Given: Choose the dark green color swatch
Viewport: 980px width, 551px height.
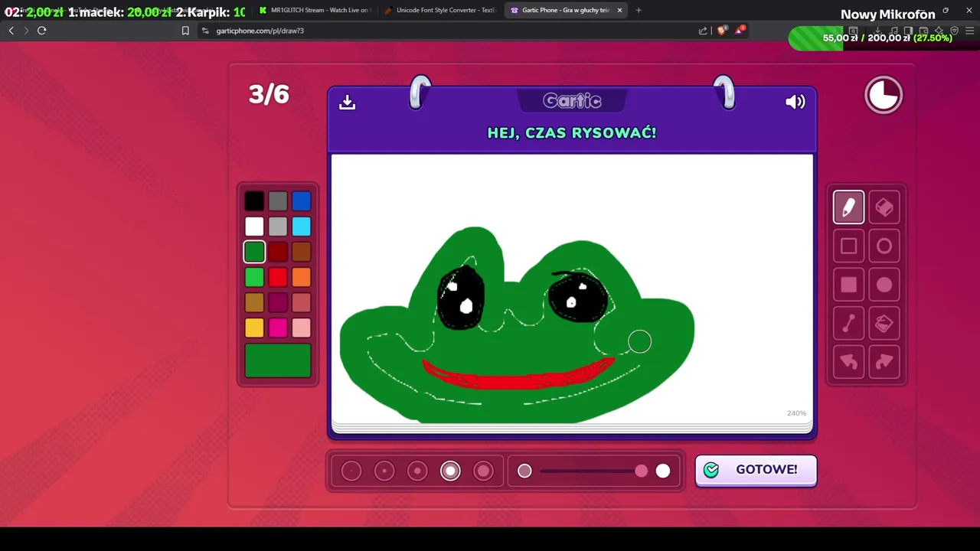Looking at the screenshot, I should (x=254, y=252).
